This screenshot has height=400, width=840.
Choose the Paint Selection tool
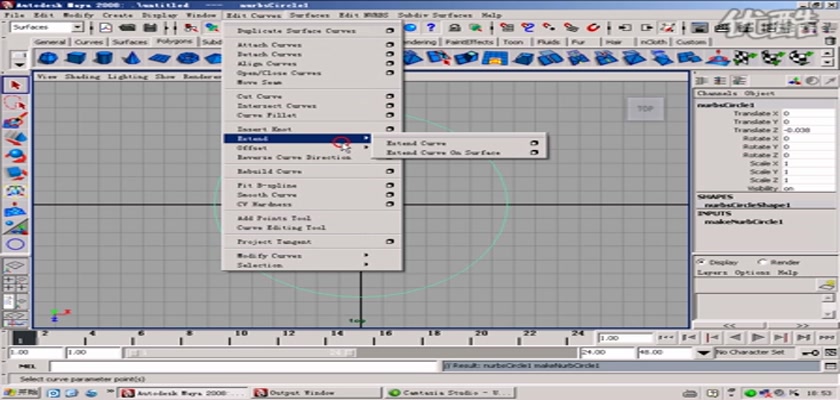tap(16, 120)
